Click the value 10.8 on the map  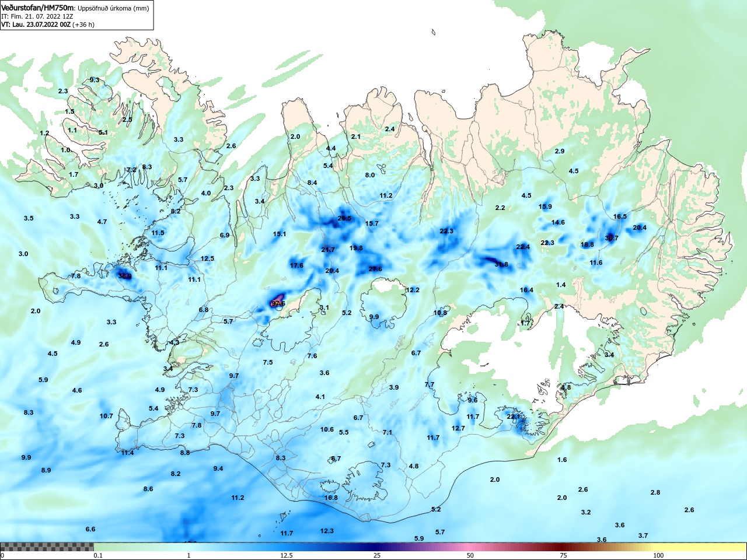tap(440, 313)
